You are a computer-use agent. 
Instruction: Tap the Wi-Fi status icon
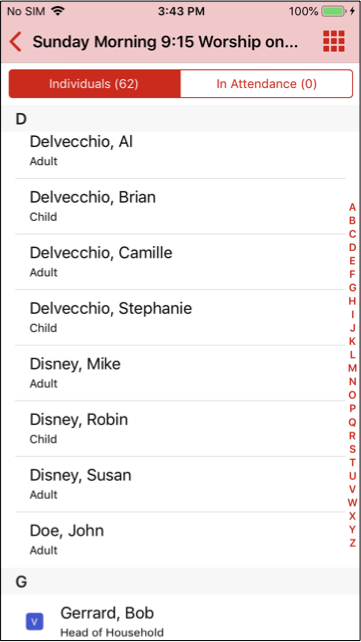(59, 11)
